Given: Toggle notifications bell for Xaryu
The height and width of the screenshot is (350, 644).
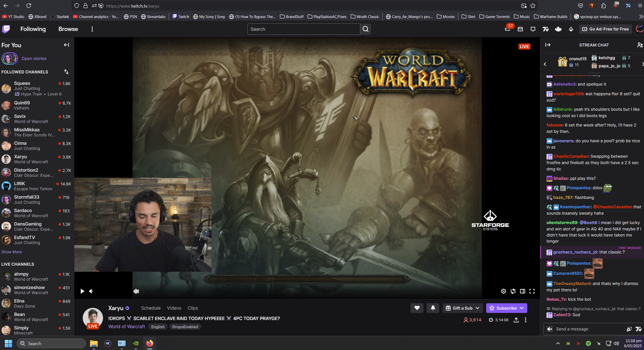Looking at the screenshot, I should coord(433,308).
